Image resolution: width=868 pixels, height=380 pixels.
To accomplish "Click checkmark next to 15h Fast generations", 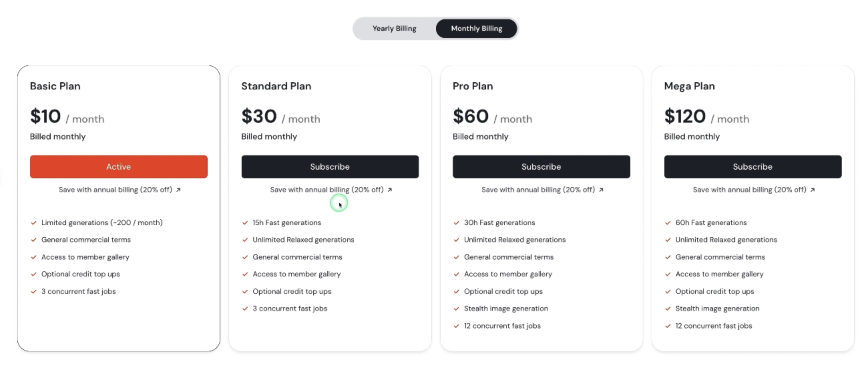I will coord(245,222).
